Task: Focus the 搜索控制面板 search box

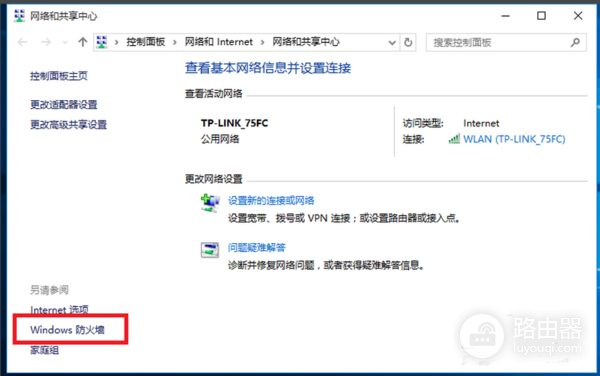Action: [x=506, y=42]
